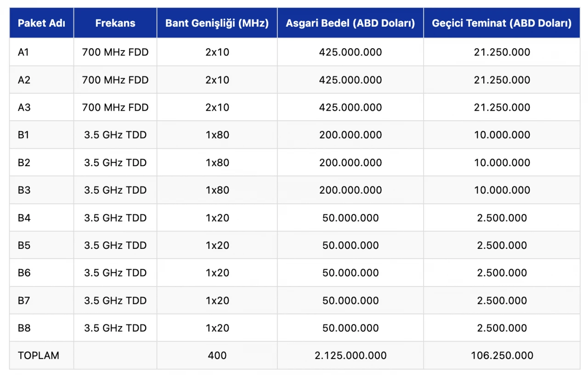Click the total bandwidth value 400
The height and width of the screenshot is (377, 588).
click(217, 355)
